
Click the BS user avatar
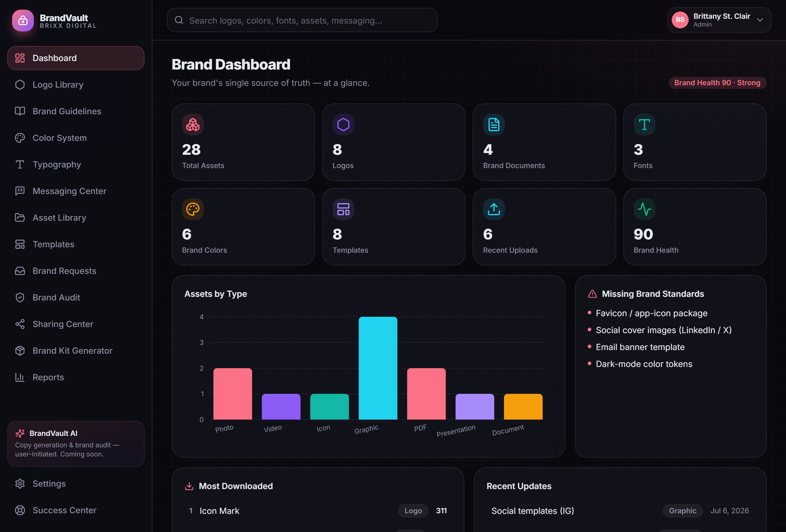click(x=680, y=20)
